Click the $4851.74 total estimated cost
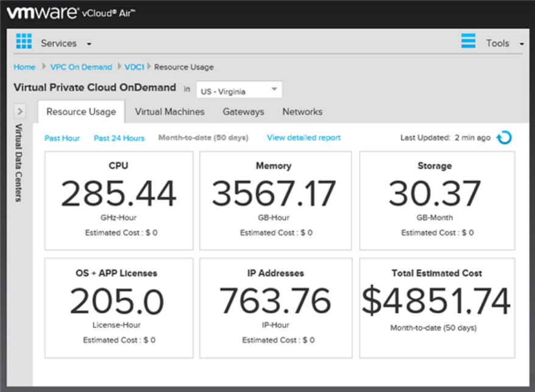Screen dimensions: 535x392 pos(436,301)
